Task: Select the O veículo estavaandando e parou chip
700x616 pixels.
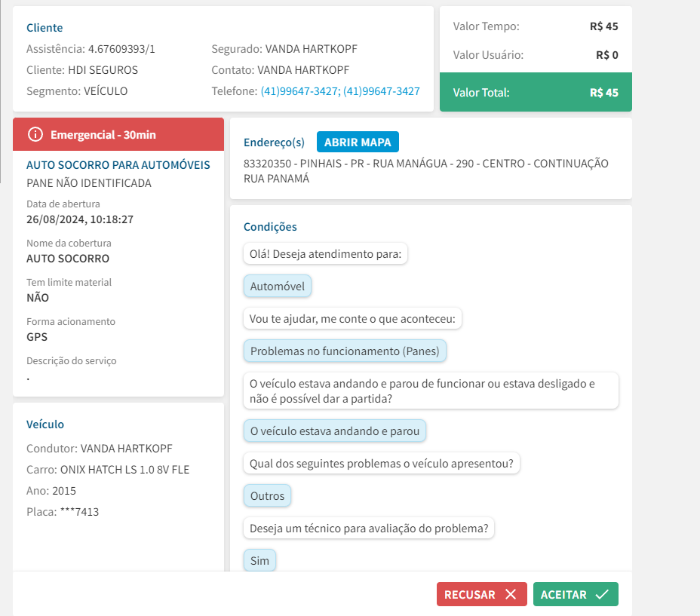Action: point(335,431)
